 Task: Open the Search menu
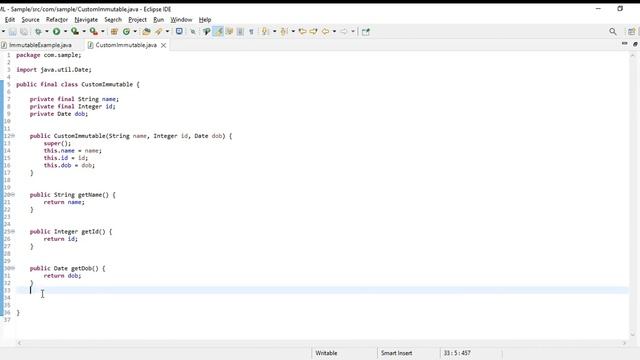pos(113,20)
